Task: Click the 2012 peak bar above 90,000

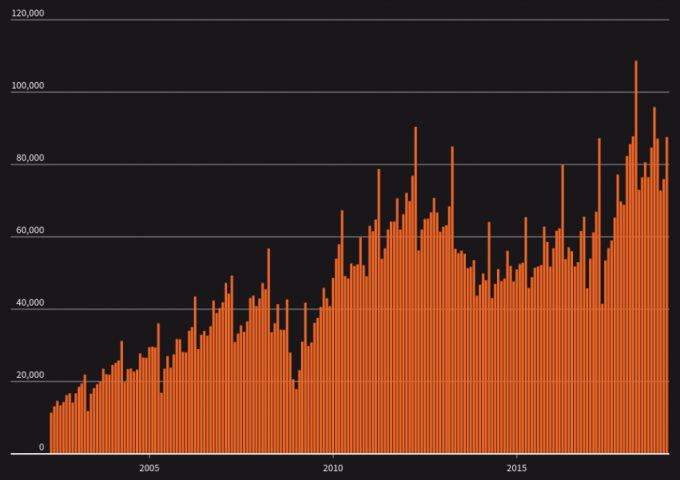Action: [415, 290]
